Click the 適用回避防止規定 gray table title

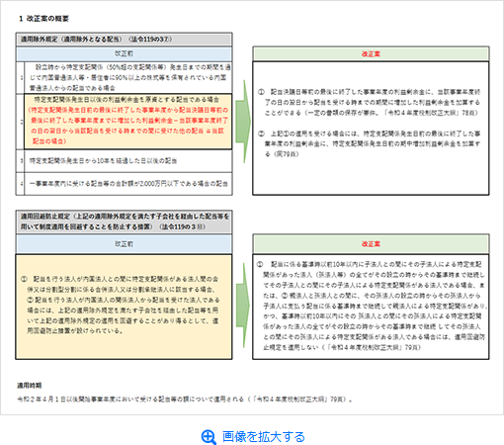coord(125,222)
